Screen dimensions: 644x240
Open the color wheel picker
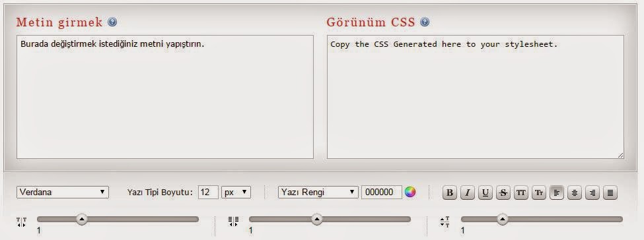click(410, 192)
